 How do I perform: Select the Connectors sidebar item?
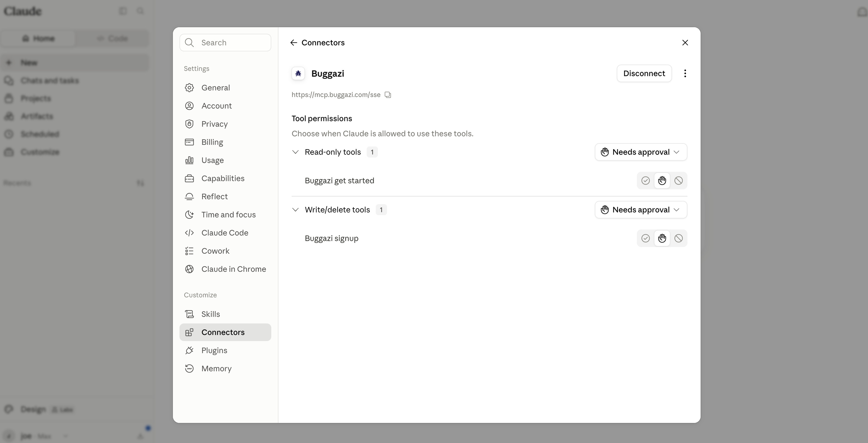pos(225,333)
